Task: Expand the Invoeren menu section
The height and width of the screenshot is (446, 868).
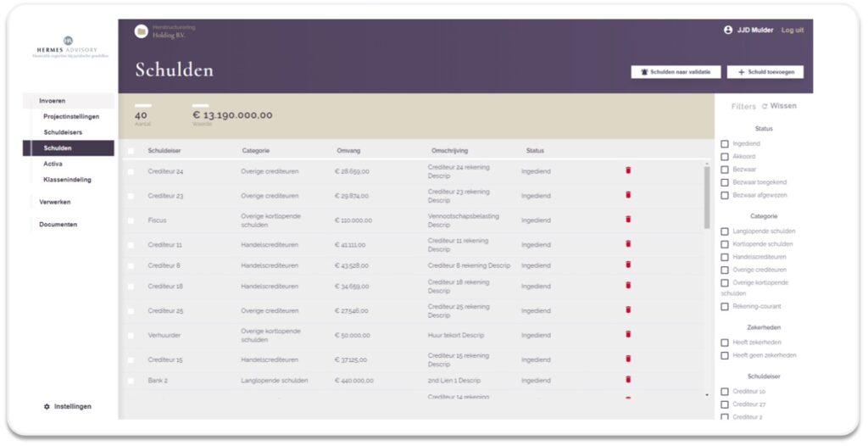Action: tap(52, 101)
